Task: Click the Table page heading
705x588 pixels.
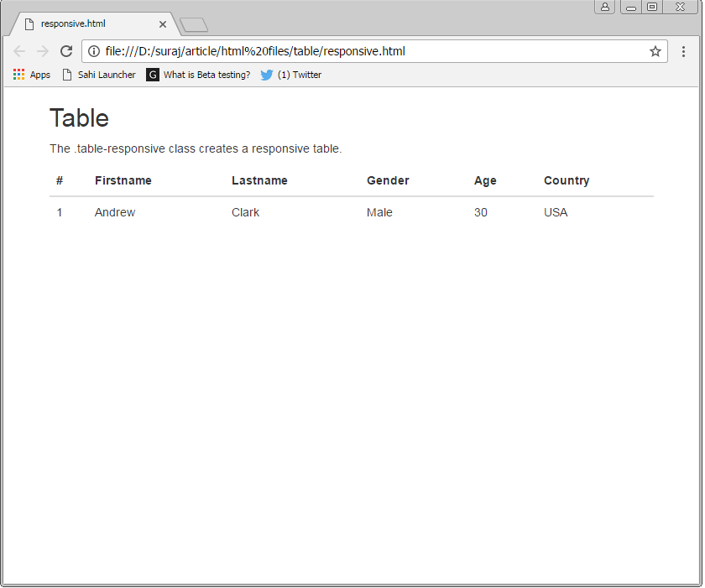Action: pos(79,118)
